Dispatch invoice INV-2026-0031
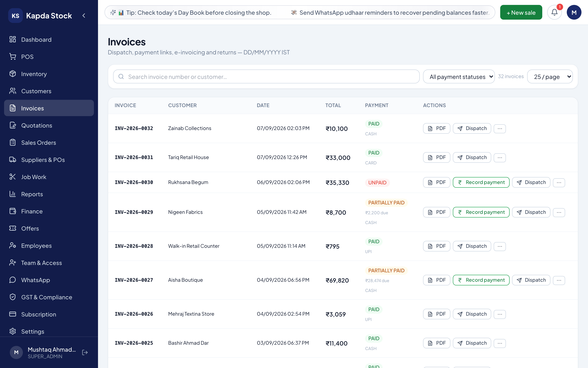The image size is (588, 368). (472, 157)
